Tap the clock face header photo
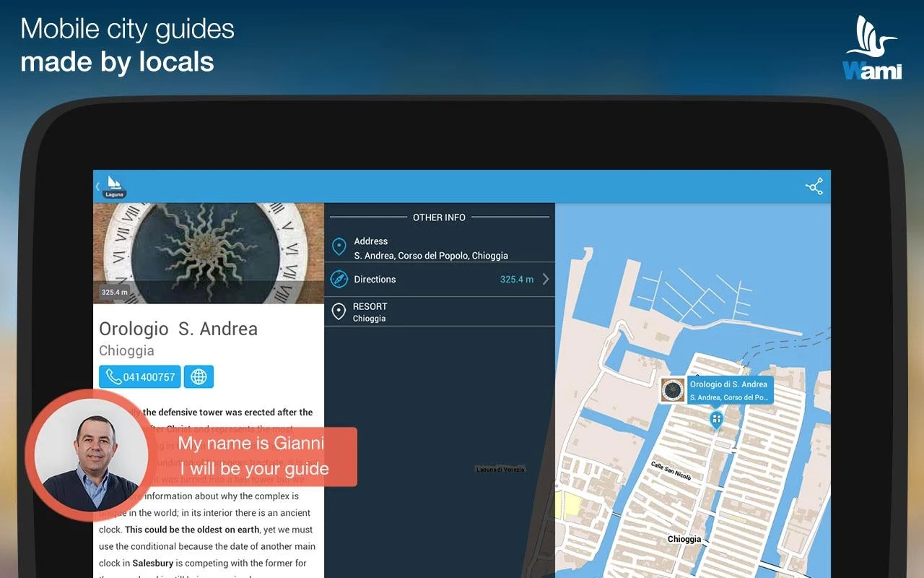This screenshot has height=578, width=924. [209, 253]
